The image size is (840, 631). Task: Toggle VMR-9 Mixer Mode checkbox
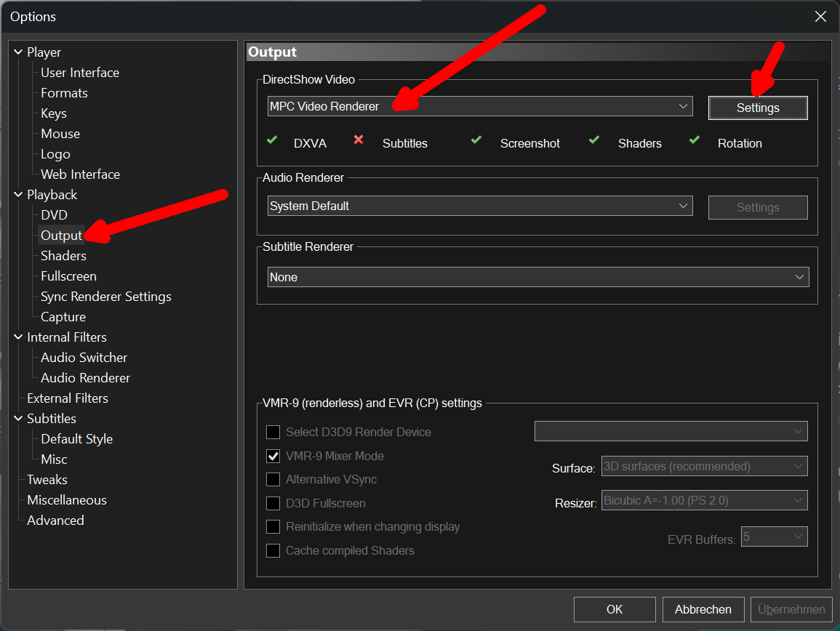(273, 456)
